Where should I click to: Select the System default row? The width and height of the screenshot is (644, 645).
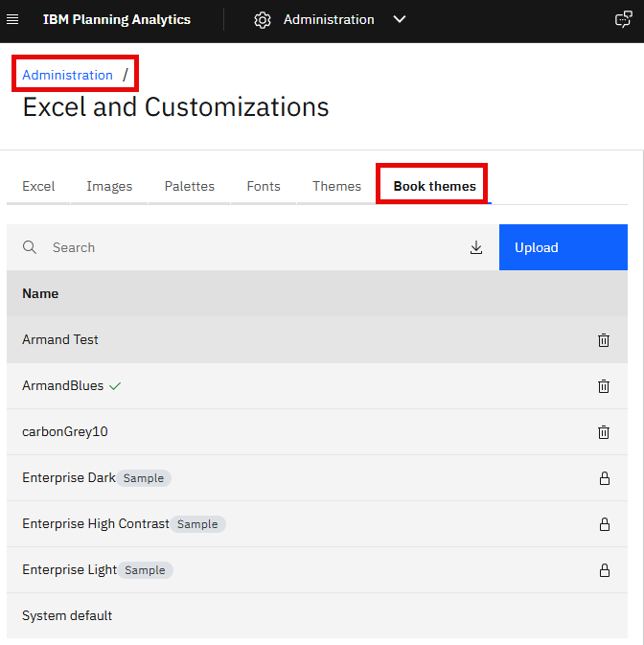(x=317, y=616)
